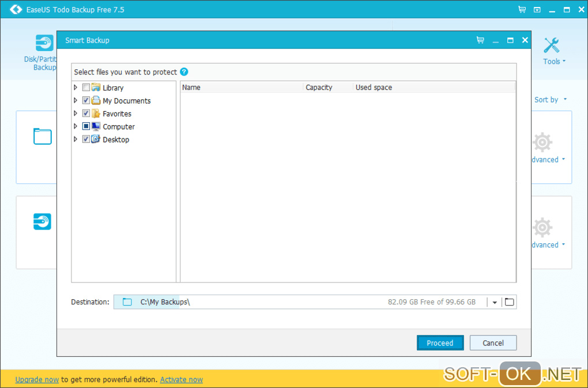
Task: Click the Computer monitor icon
Action: (x=96, y=126)
